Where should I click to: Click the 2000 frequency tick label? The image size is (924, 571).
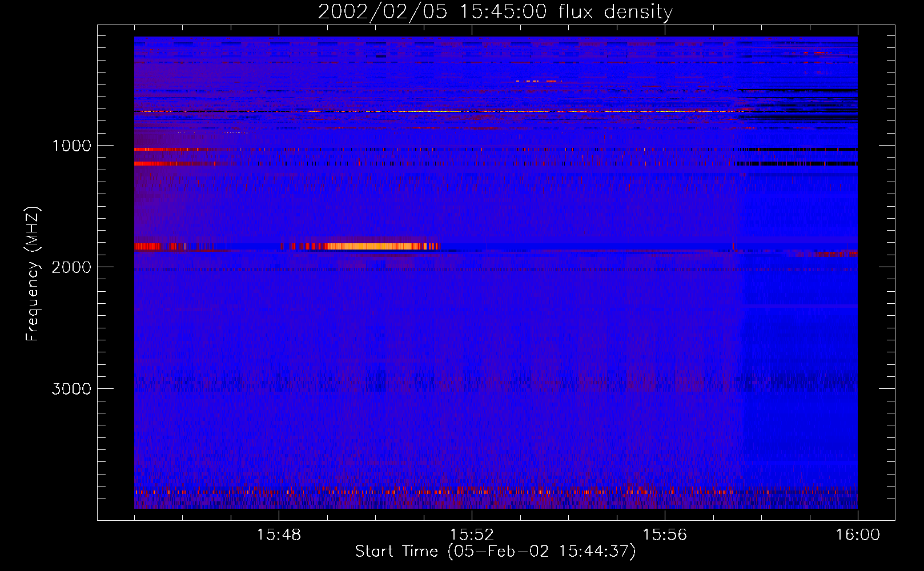point(71,267)
